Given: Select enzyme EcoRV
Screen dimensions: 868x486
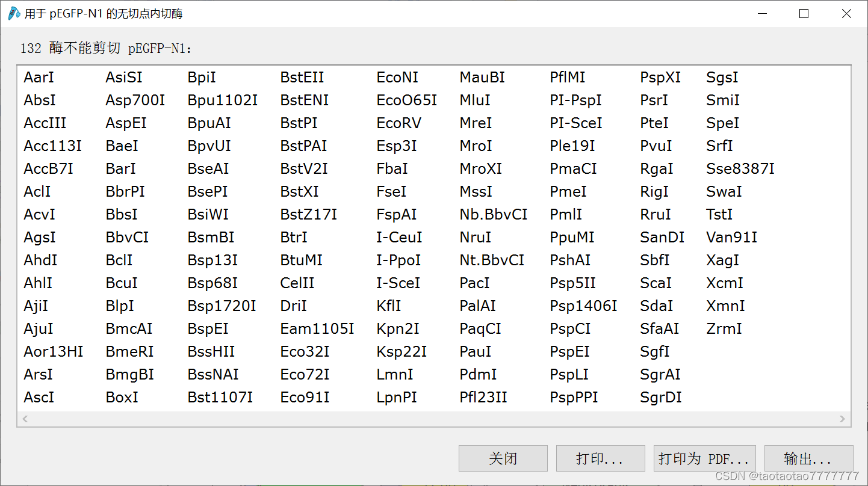Looking at the screenshot, I should point(398,123).
